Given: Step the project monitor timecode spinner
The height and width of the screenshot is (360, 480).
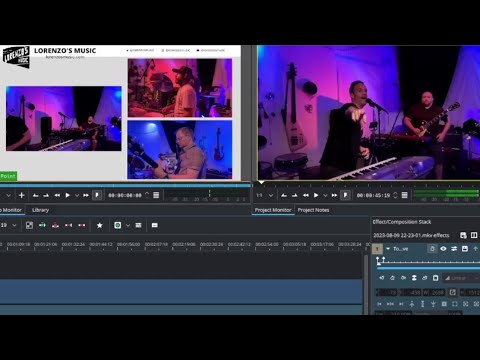Looking at the screenshot, I should pos(395,195).
